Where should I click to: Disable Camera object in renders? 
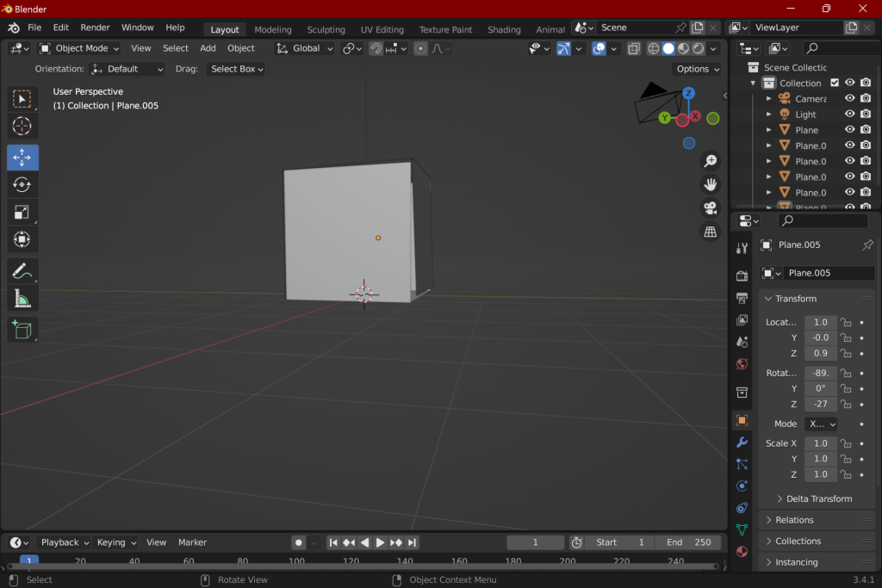pyautogui.click(x=866, y=98)
